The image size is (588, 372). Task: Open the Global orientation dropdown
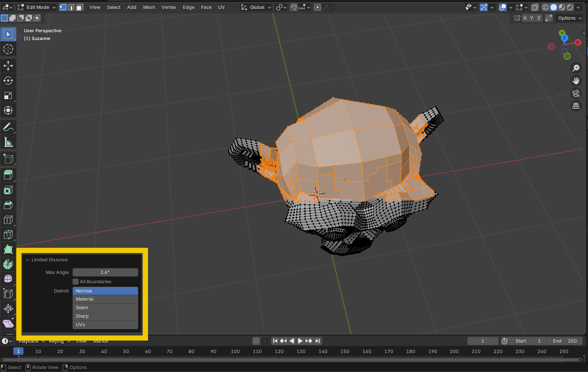(x=256, y=7)
